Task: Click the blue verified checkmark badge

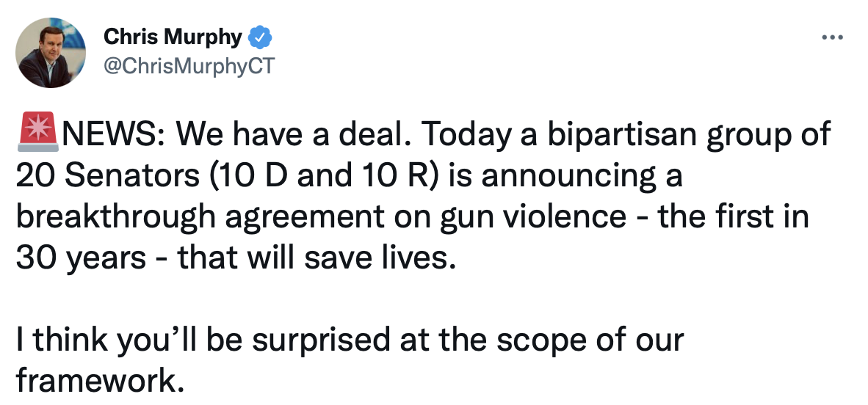Action: click(x=261, y=36)
